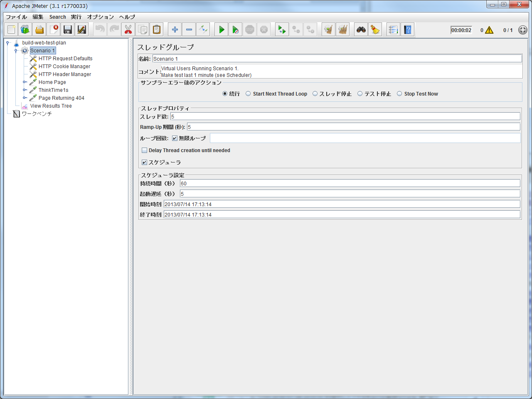Open the オプション menu

[101, 17]
